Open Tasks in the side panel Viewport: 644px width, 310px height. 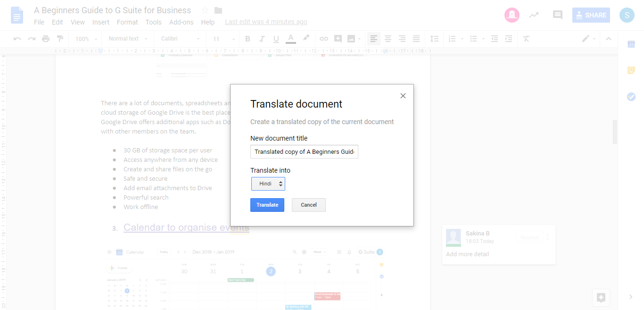coord(631,96)
